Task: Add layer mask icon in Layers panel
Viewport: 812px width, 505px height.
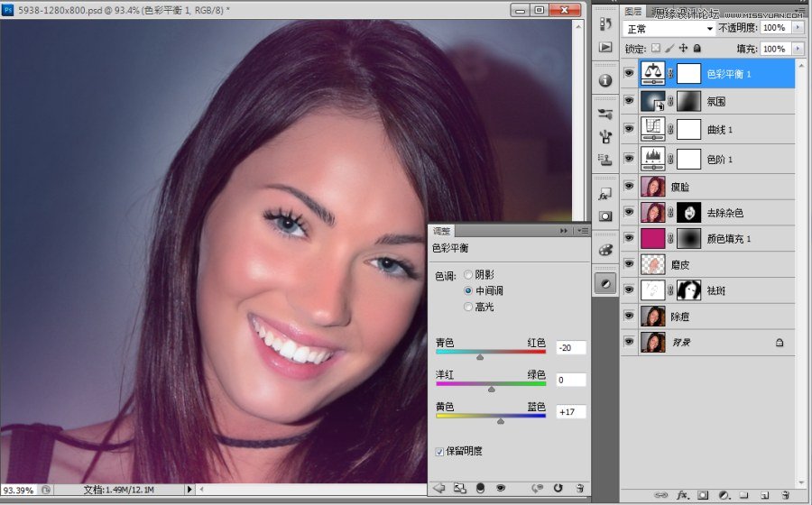Action: pyautogui.click(x=703, y=495)
